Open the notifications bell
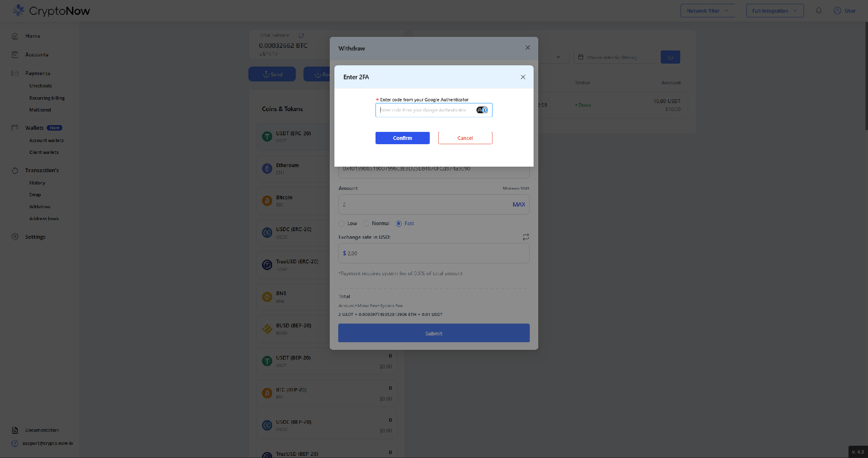 [x=819, y=11]
